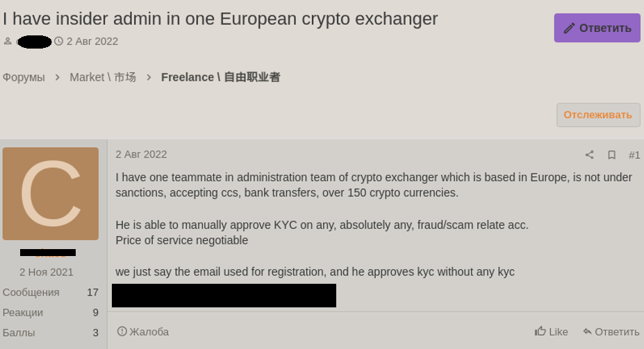Click the Ответить link at post bottom

click(618, 332)
